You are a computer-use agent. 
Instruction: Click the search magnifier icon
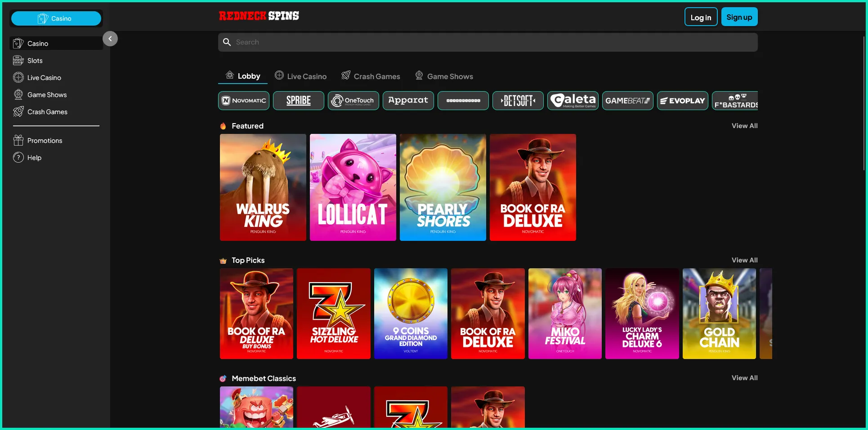227,42
